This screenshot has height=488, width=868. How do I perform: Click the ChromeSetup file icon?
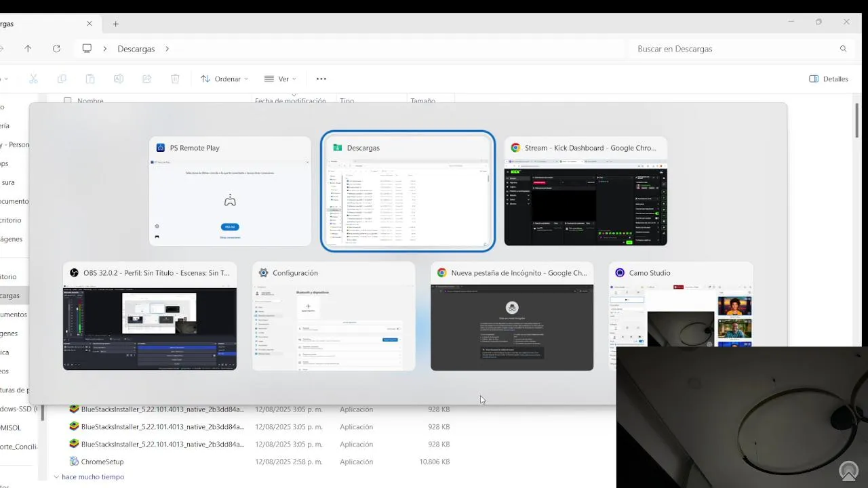click(75, 462)
